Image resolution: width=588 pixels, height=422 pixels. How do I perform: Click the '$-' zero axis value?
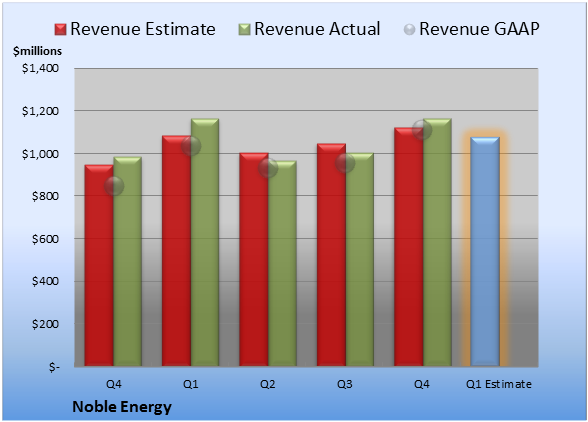(x=54, y=367)
